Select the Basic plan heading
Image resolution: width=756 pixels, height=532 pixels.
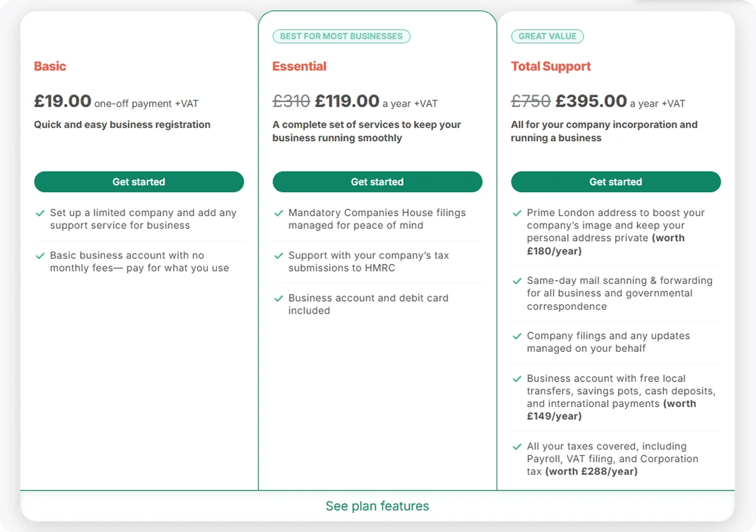[50, 66]
